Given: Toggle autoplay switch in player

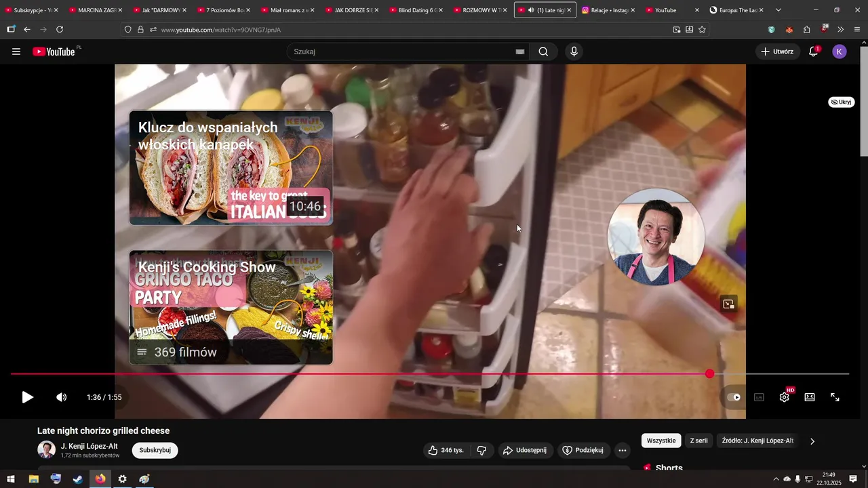Looking at the screenshot, I should (x=734, y=397).
